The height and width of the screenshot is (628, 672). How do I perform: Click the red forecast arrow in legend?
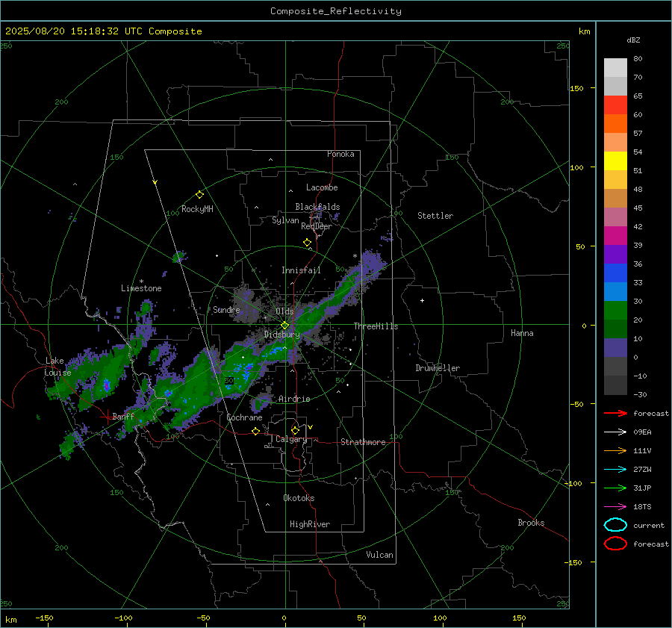(615, 413)
